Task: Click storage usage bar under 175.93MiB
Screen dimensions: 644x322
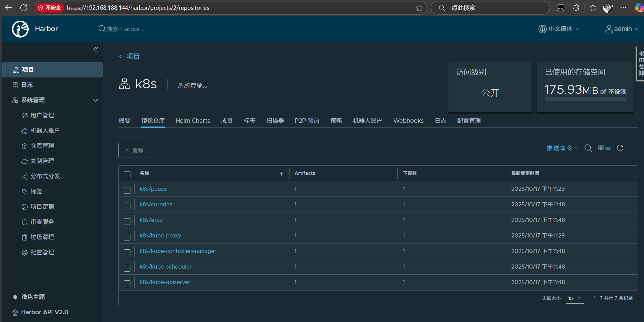Action: pyautogui.click(x=585, y=99)
